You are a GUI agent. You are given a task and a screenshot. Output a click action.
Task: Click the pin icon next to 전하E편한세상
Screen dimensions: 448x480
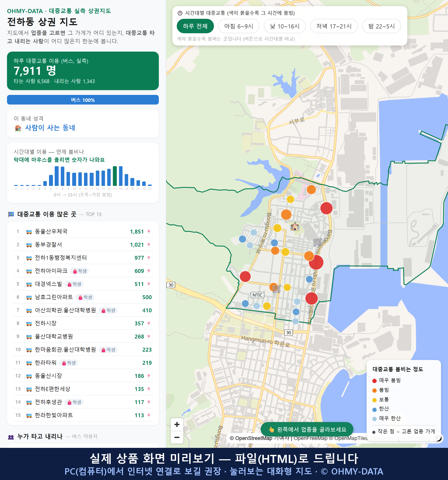[x=149, y=389]
